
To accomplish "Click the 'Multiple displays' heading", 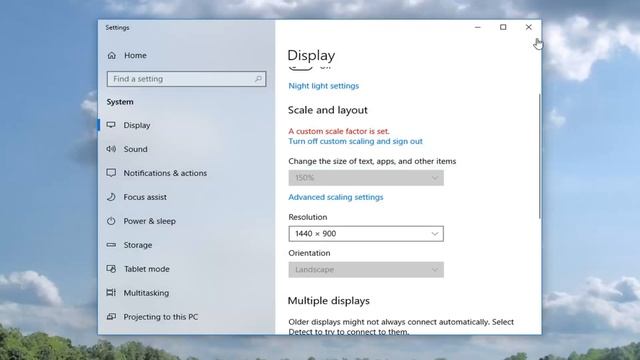I will [329, 301].
